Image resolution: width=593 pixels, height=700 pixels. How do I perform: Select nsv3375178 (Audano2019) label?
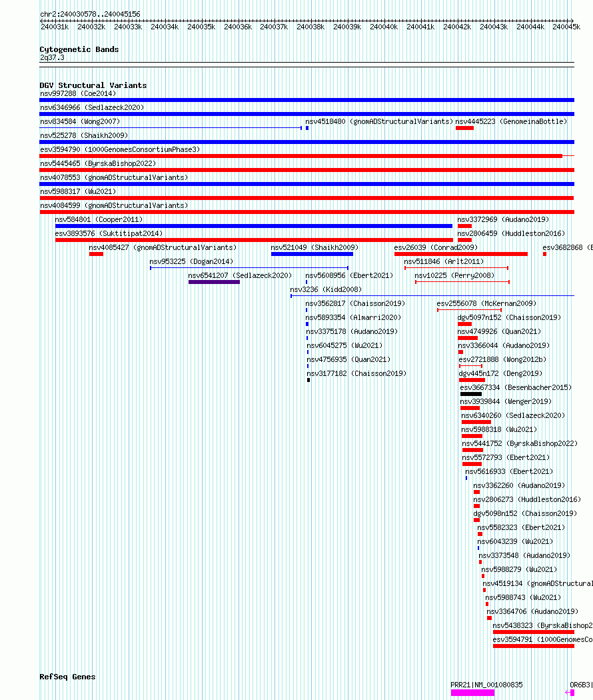[x=352, y=331]
